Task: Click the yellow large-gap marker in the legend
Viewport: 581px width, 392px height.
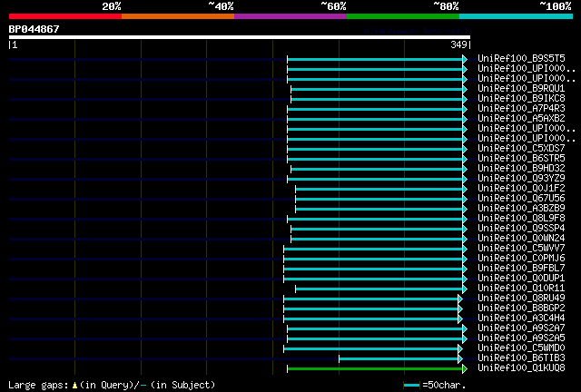Action: click(74, 386)
